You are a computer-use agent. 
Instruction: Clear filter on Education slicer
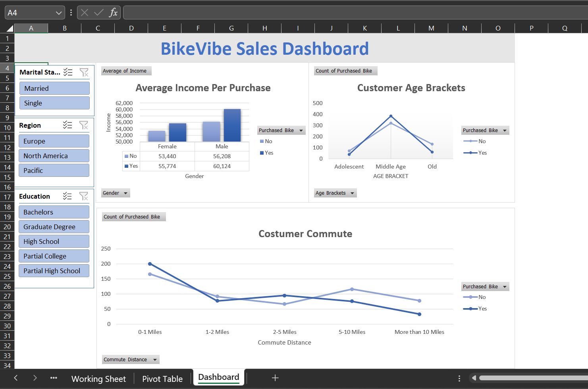click(83, 196)
